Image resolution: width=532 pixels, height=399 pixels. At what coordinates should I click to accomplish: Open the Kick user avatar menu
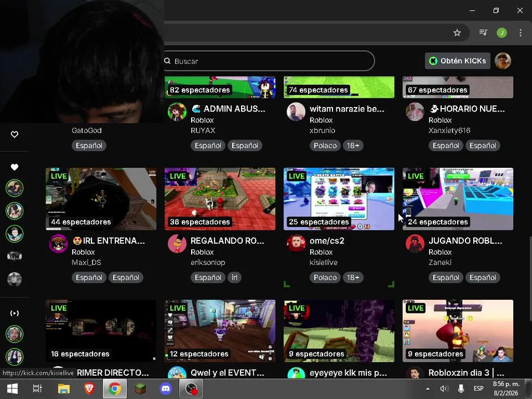coord(503,61)
